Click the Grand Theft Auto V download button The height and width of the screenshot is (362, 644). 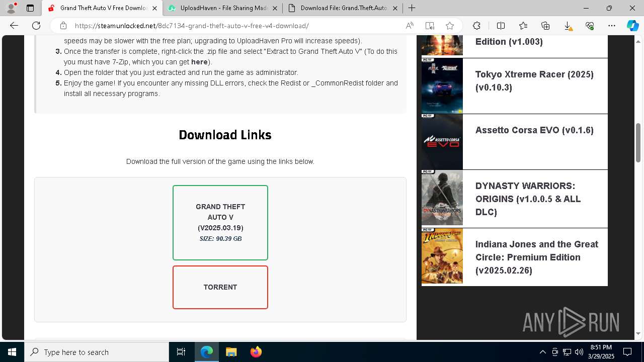(220, 223)
